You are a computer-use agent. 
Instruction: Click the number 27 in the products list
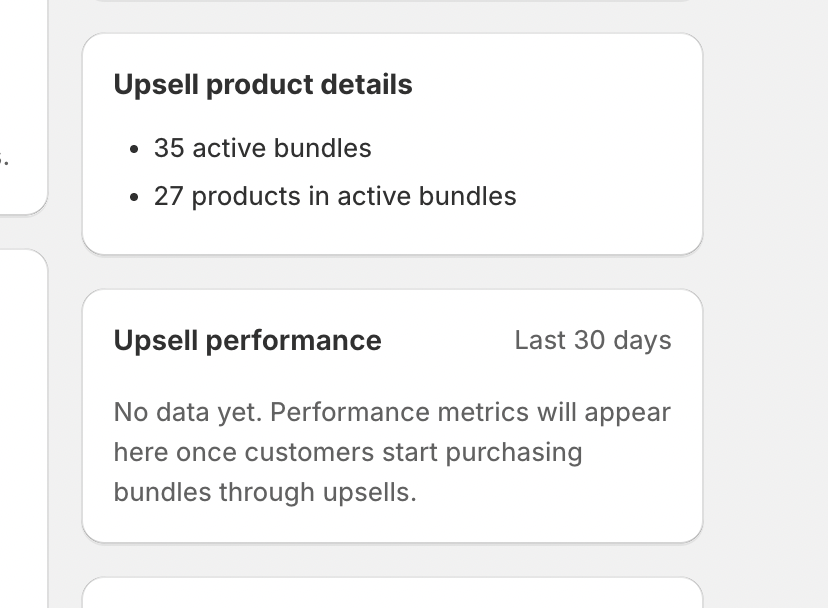(x=168, y=196)
